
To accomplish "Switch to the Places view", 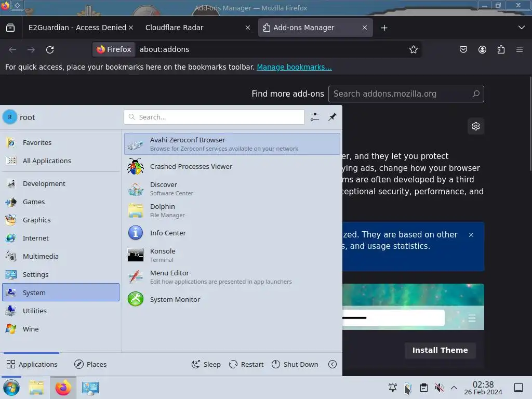I will pyautogui.click(x=90, y=364).
